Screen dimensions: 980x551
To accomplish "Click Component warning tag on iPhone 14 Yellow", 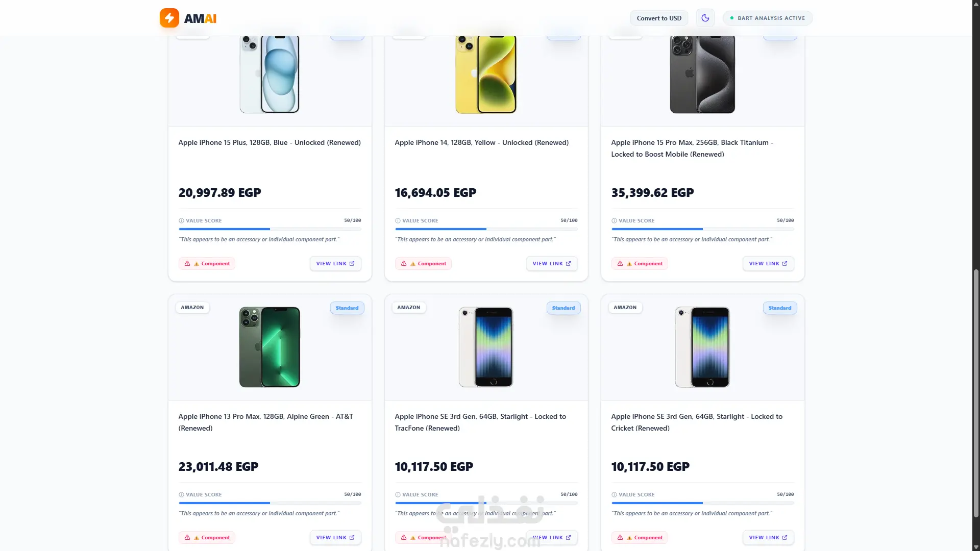I will pyautogui.click(x=423, y=264).
